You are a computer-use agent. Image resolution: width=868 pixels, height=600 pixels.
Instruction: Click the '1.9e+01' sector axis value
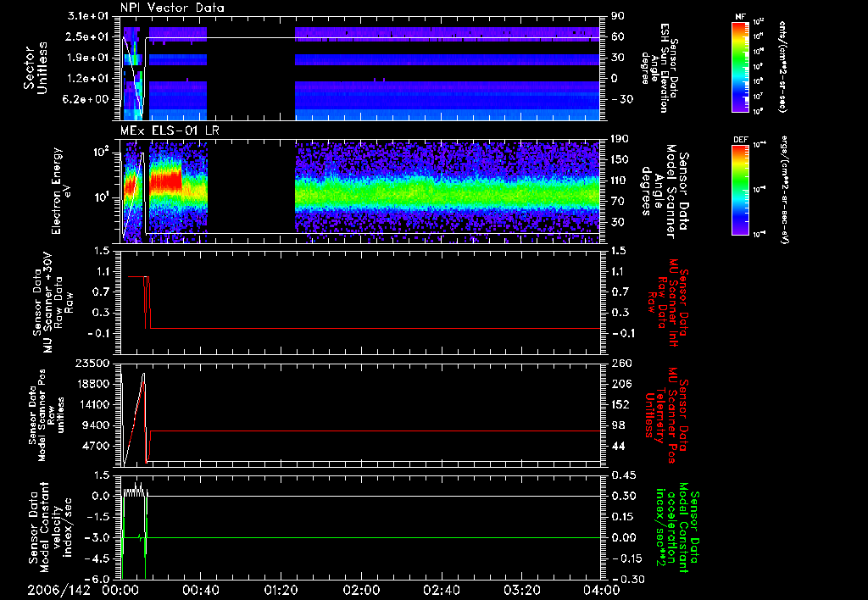pyautogui.click(x=88, y=58)
